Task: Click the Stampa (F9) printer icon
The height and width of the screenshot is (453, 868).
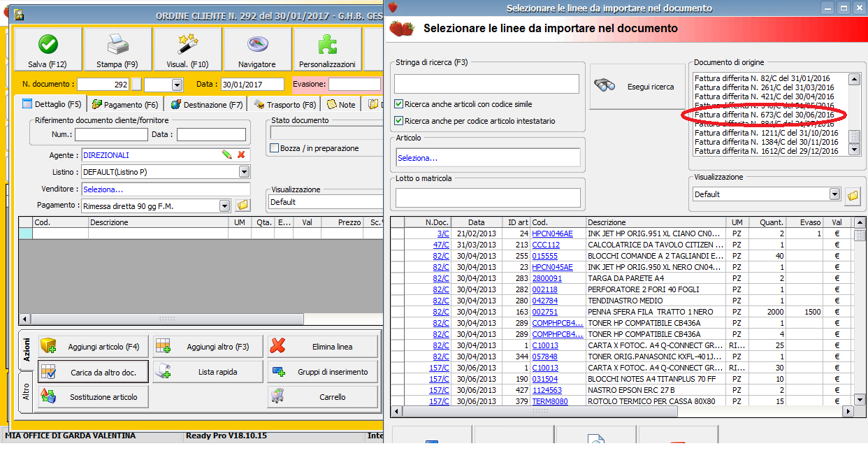Action: (117, 45)
